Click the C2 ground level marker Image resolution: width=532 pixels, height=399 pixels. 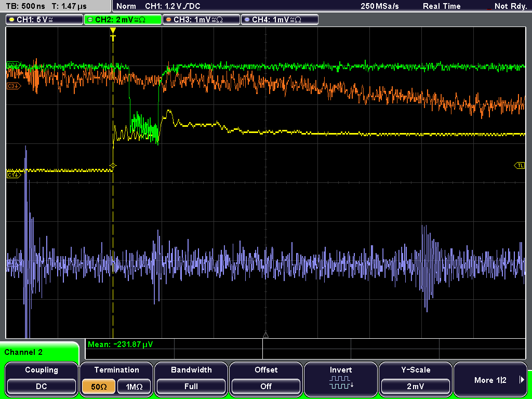pyautogui.click(x=14, y=64)
